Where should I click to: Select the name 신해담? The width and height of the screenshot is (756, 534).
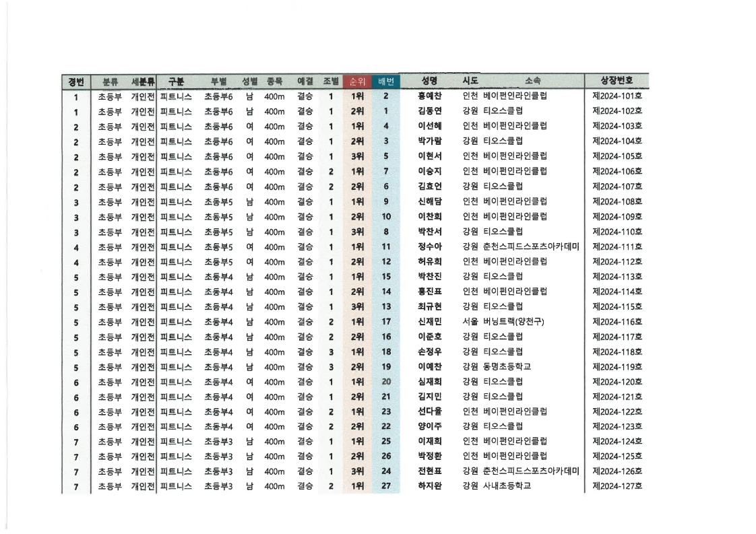click(x=430, y=201)
